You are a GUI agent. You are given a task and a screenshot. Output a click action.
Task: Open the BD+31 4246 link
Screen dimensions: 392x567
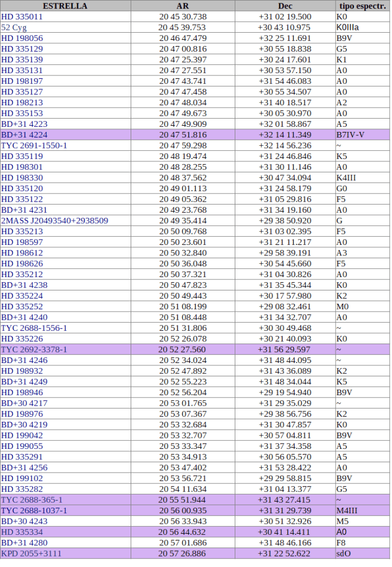[x=24, y=360]
